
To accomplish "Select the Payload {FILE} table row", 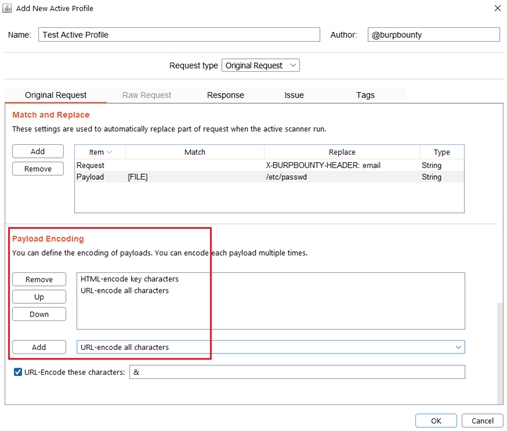I will (x=269, y=177).
